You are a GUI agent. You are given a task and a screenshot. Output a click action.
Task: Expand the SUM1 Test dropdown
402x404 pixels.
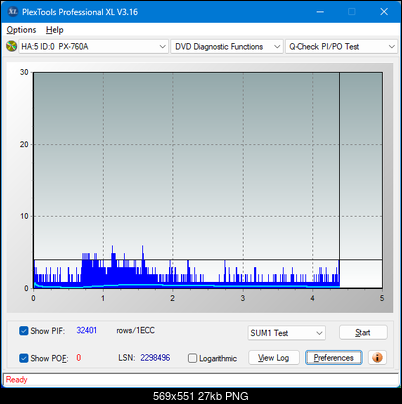[287, 333]
